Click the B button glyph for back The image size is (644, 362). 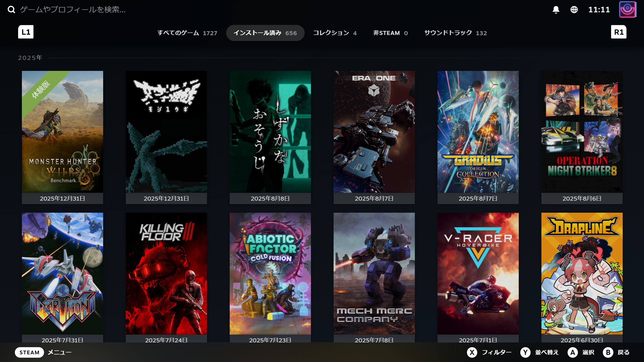coord(608,352)
